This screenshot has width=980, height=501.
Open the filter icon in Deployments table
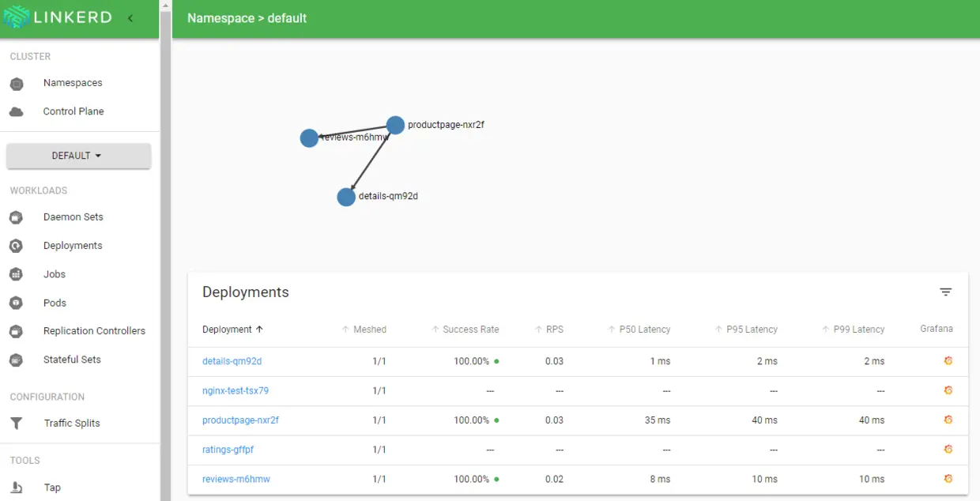click(x=945, y=292)
